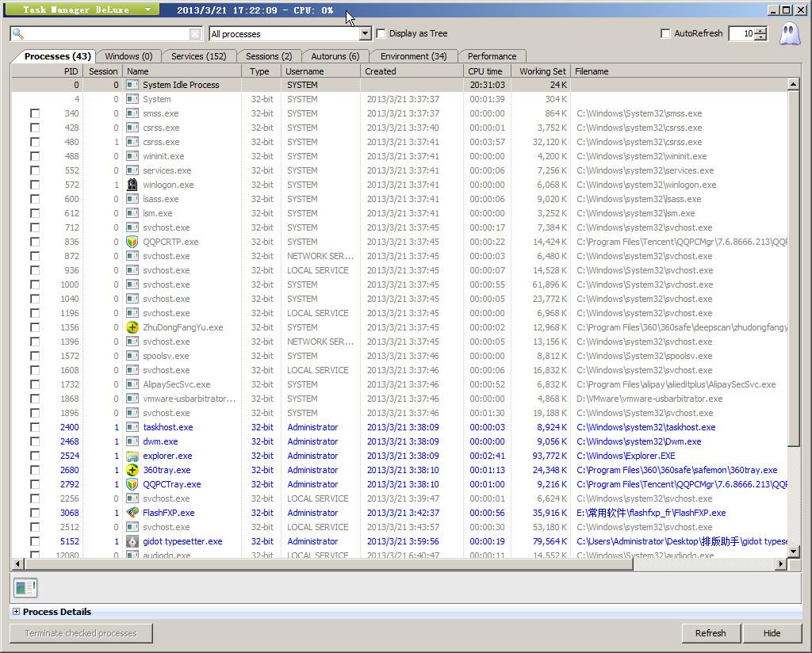Screen dimensions: 812x653
Task: Click the vmware-usbarbitrator process icon
Action: 132,399
